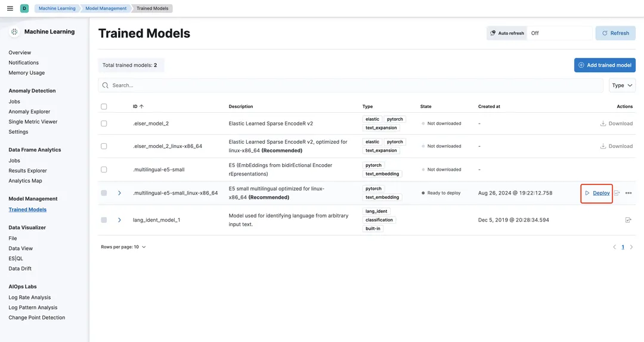This screenshot has height=342, width=644.
Task: Click the search magnifier icon
Action: click(106, 85)
